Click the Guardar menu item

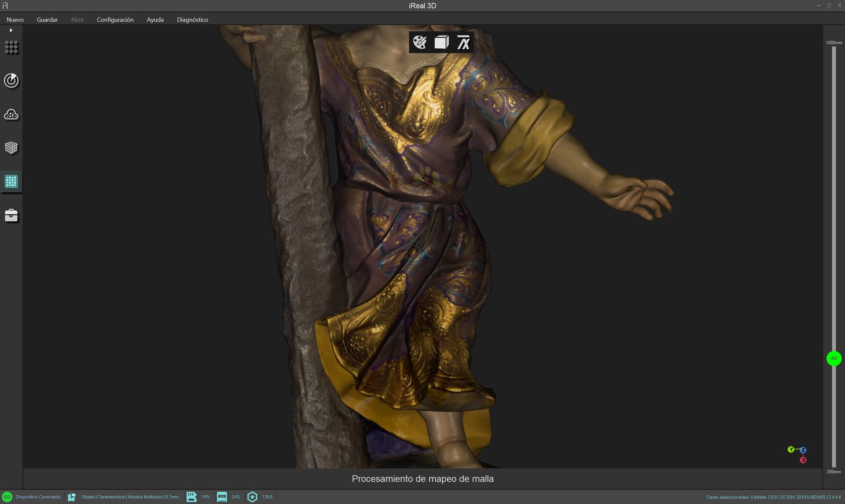[47, 20]
